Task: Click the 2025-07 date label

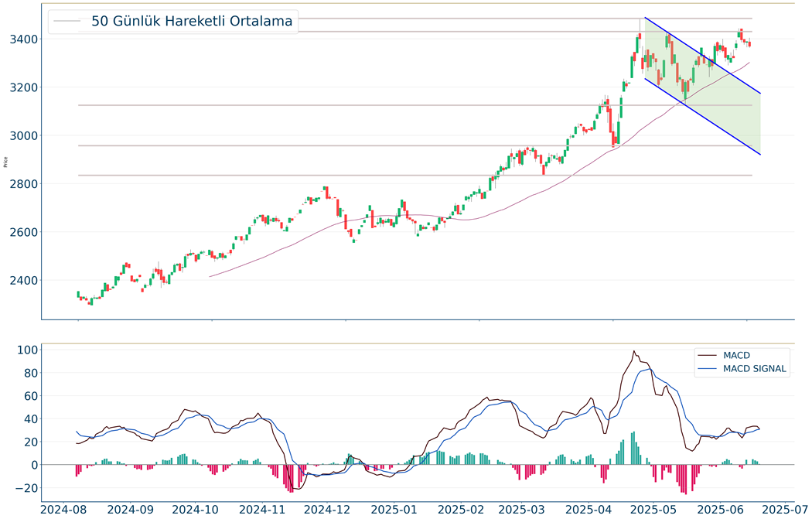Action: pyautogui.click(x=783, y=509)
